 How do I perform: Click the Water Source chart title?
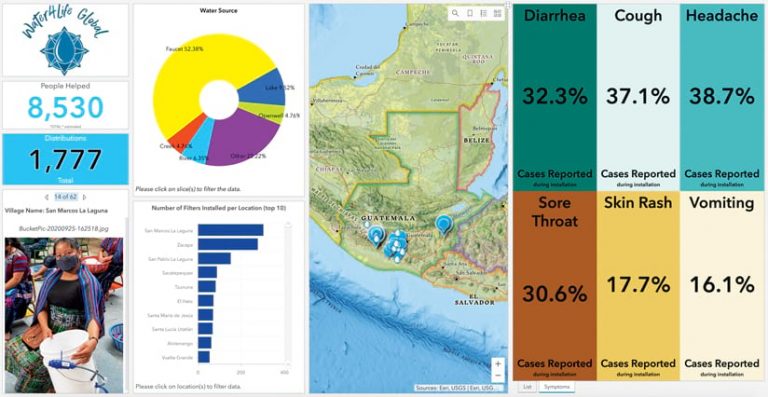pos(218,10)
